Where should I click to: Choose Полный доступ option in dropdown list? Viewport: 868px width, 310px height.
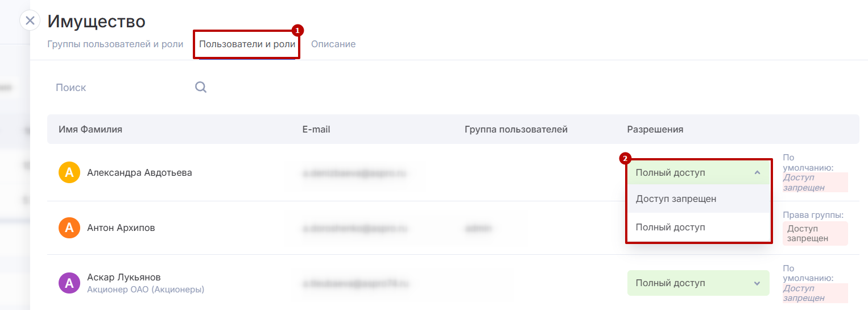(x=670, y=227)
